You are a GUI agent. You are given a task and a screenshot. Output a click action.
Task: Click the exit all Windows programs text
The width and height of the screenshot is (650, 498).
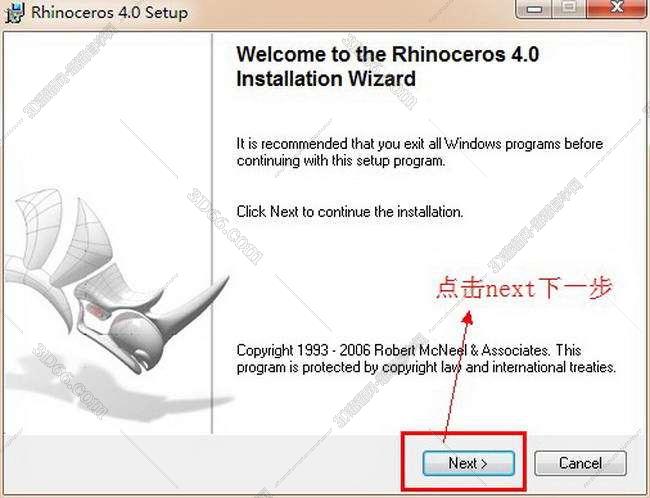[420, 152]
